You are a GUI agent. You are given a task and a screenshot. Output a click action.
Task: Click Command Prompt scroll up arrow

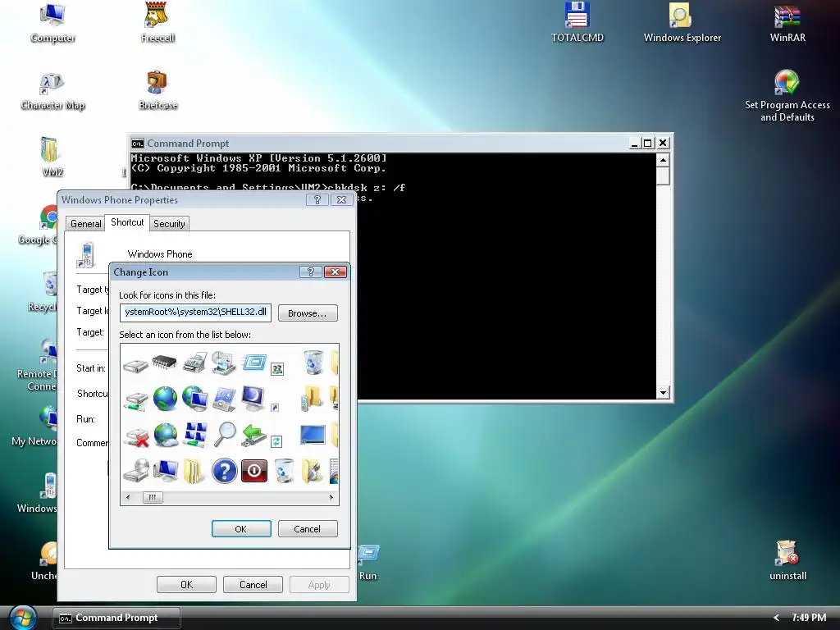coord(663,160)
